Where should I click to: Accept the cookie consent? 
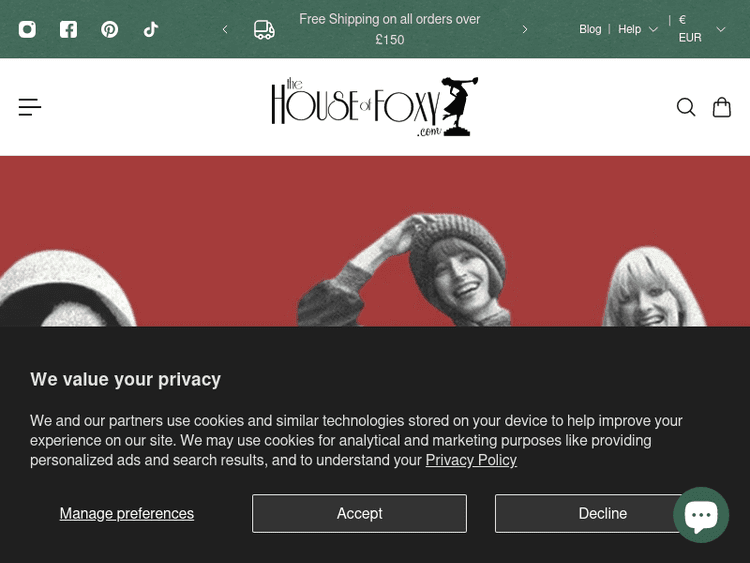pyautogui.click(x=359, y=513)
